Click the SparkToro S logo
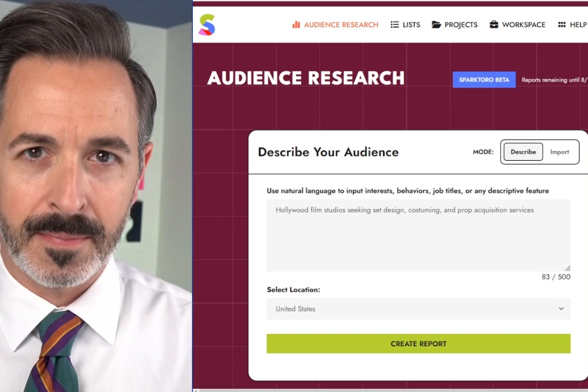The image size is (588, 392). coord(206,25)
